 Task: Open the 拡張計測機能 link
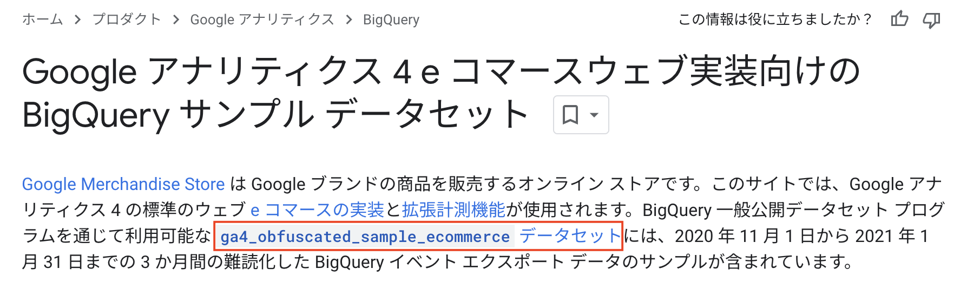click(453, 210)
